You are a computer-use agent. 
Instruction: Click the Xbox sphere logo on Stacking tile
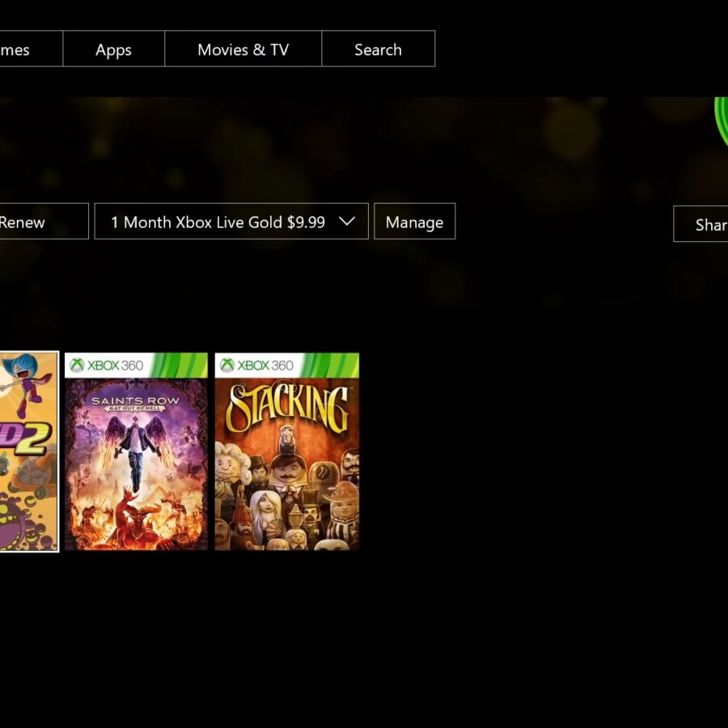[227, 366]
